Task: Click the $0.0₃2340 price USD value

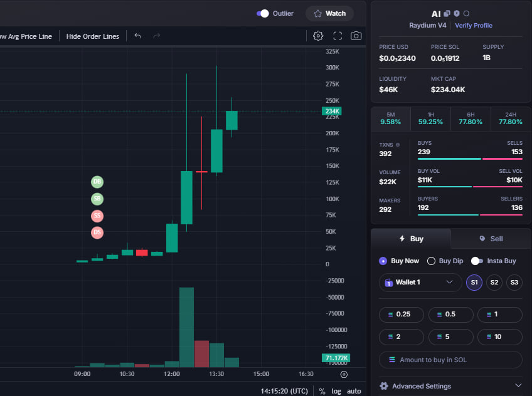Action: pyautogui.click(x=397, y=58)
